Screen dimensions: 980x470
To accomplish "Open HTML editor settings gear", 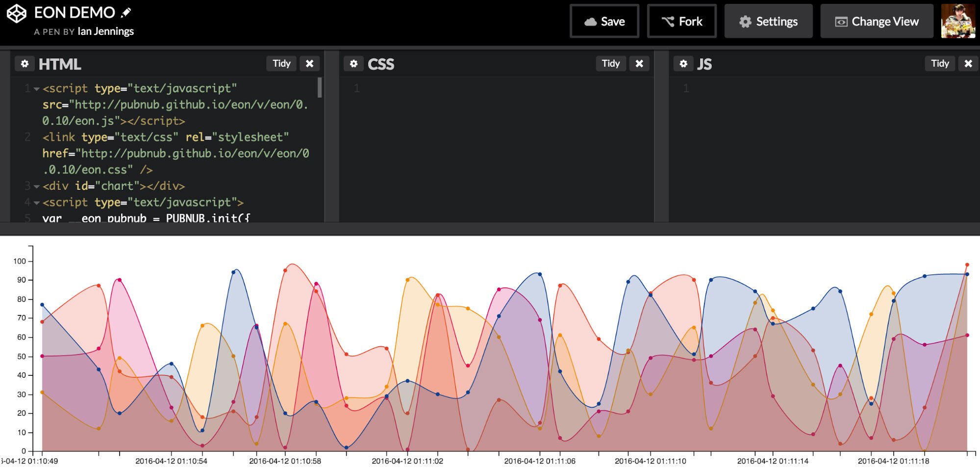I will 25,64.
